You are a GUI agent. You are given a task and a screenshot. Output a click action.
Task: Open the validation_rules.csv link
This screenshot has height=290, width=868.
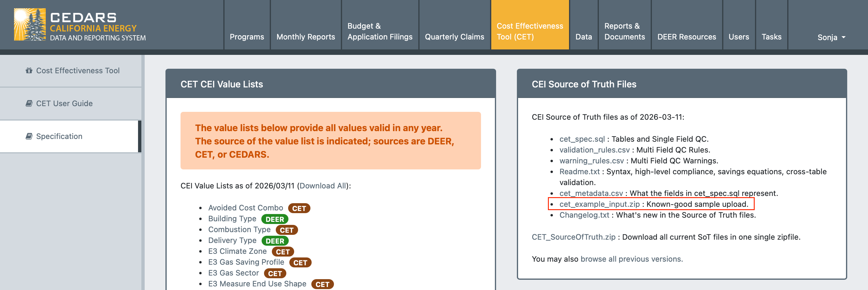coord(594,150)
